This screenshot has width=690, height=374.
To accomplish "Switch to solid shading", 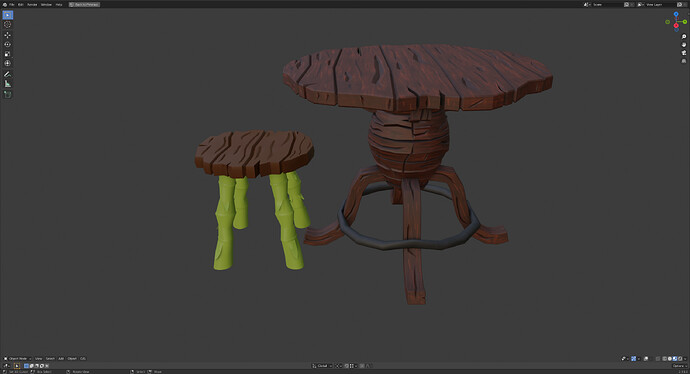I will [670, 359].
